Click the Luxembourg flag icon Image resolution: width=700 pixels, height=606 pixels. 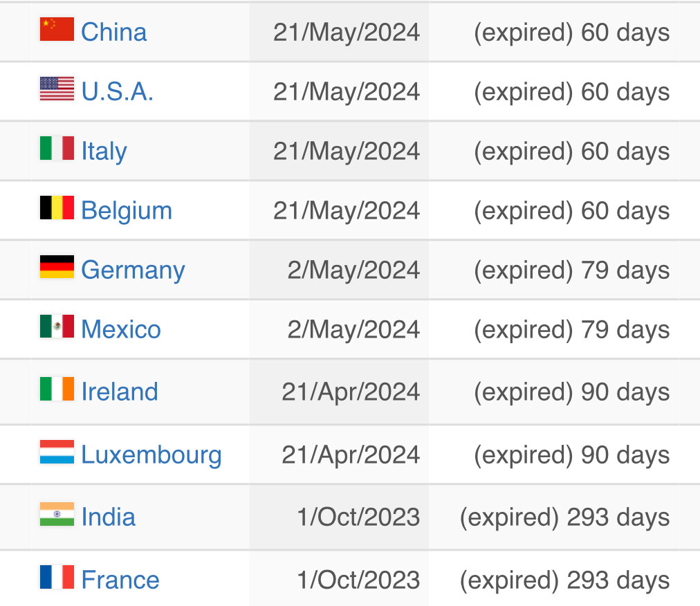tap(57, 452)
